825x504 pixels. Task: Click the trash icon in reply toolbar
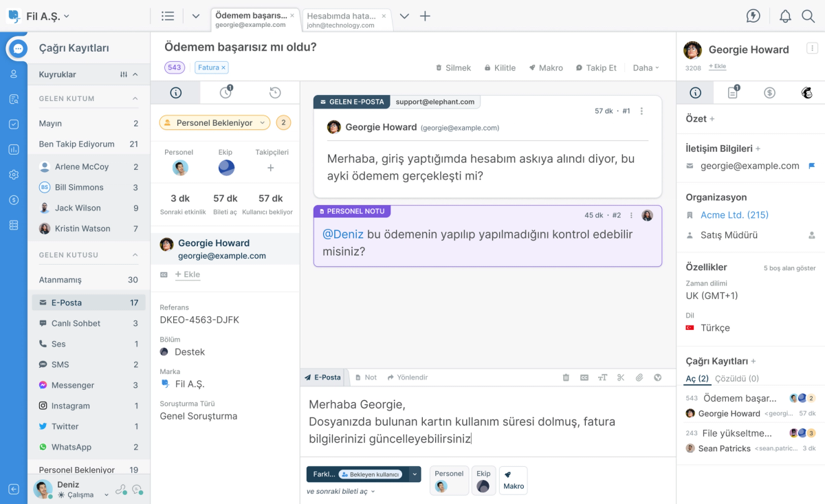click(566, 377)
